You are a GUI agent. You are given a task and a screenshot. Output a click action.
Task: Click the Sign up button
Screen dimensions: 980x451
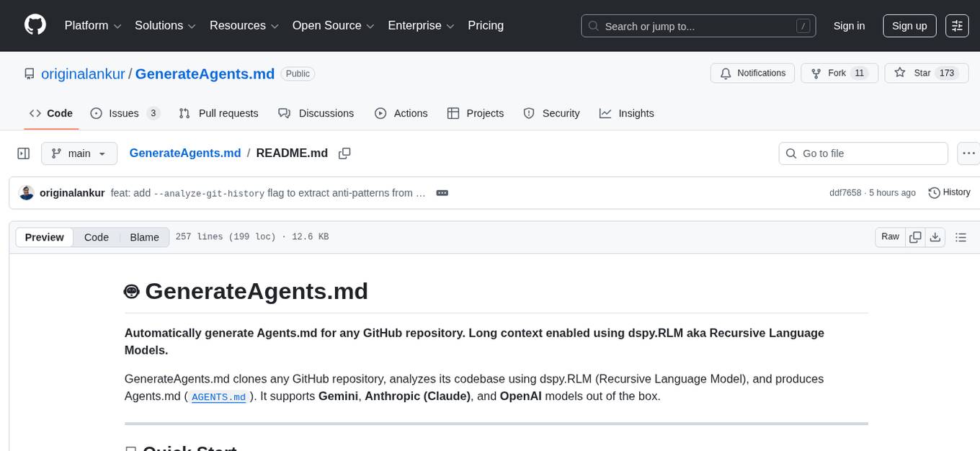pyautogui.click(x=909, y=25)
